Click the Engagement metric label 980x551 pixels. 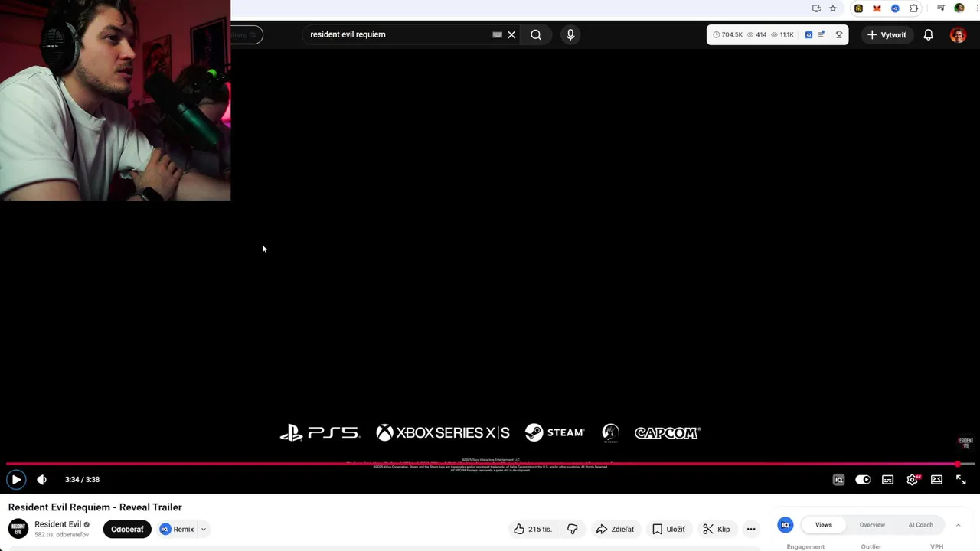[x=805, y=546]
